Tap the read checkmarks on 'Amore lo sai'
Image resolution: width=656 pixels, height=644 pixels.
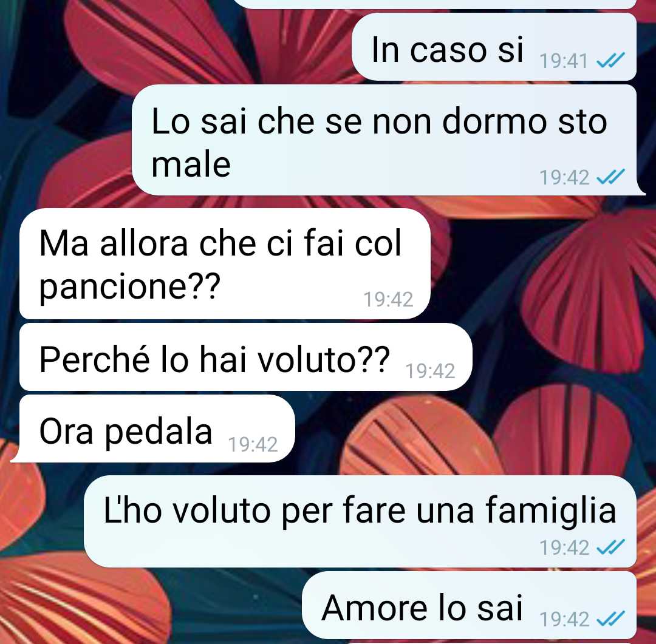(610, 619)
